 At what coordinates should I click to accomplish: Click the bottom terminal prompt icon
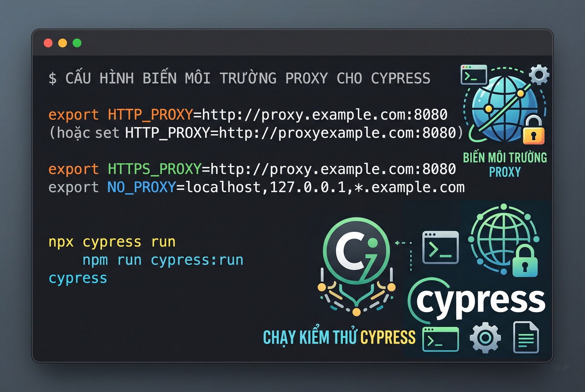coord(441,339)
